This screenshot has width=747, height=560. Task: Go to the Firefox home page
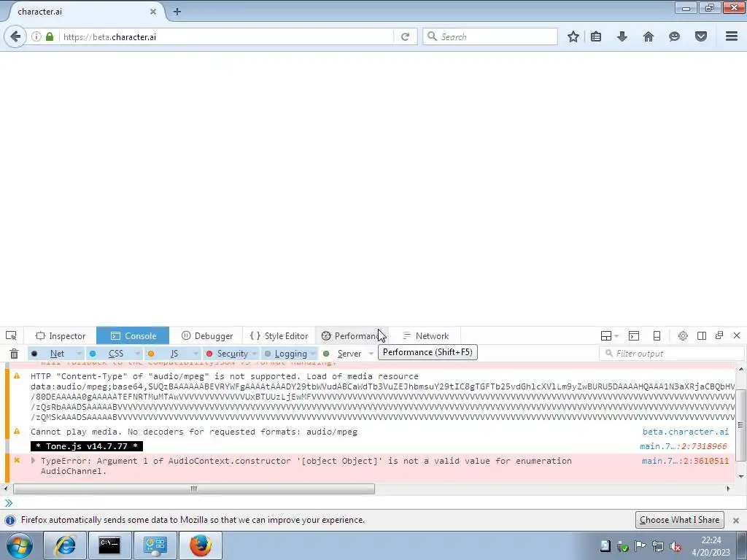coord(649,36)
